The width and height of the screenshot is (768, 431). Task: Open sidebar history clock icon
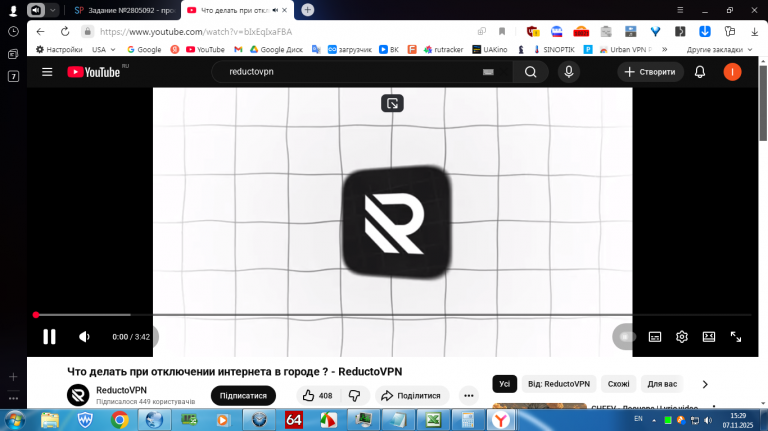click(x=13, y=31)
